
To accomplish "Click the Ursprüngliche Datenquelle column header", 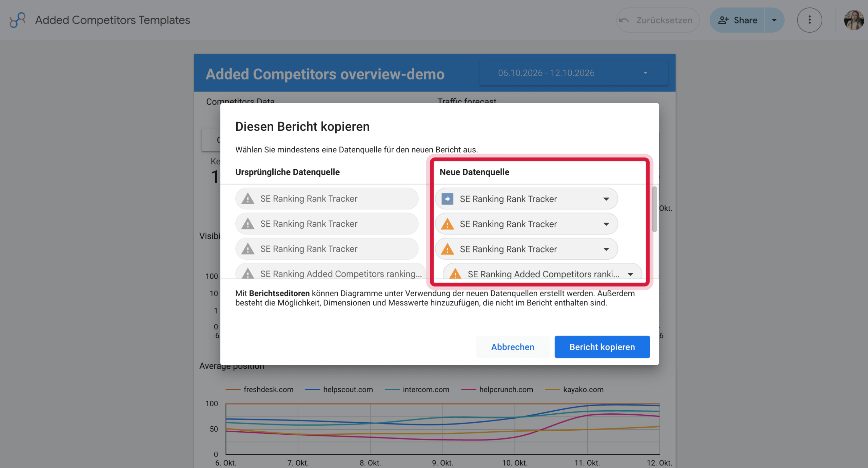I will (x=288, y=172).
